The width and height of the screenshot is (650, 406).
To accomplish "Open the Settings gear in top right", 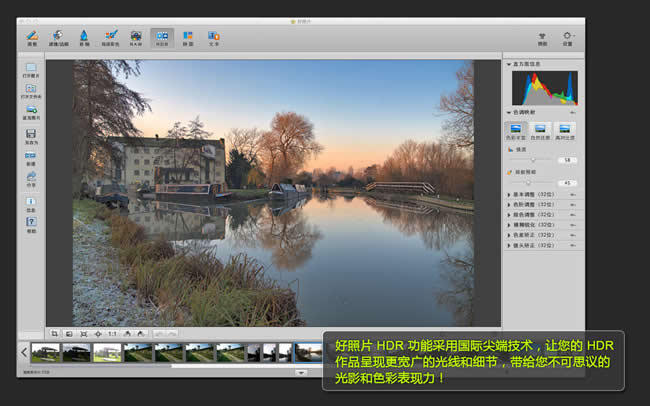I will tap(568, 39).
